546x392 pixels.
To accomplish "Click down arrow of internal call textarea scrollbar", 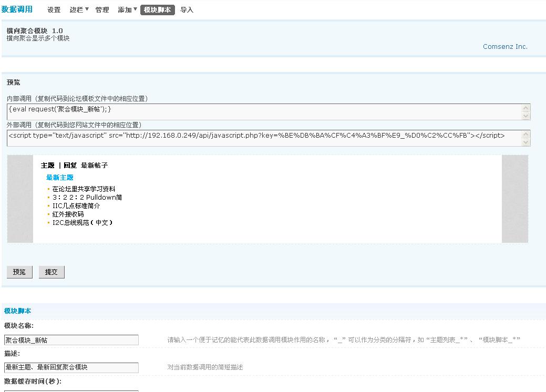I will 526,116.
